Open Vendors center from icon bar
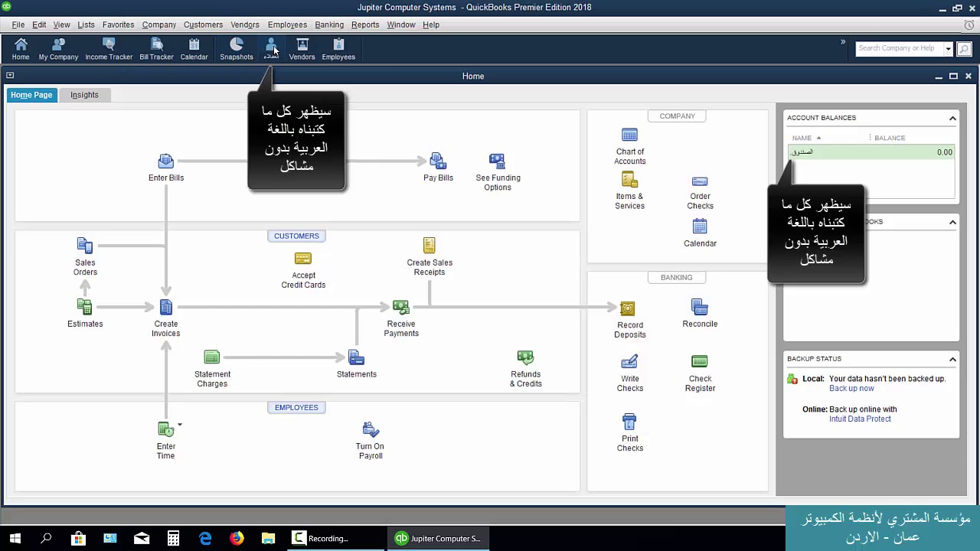This screenshot has width=980, height=551. (302, 49)
